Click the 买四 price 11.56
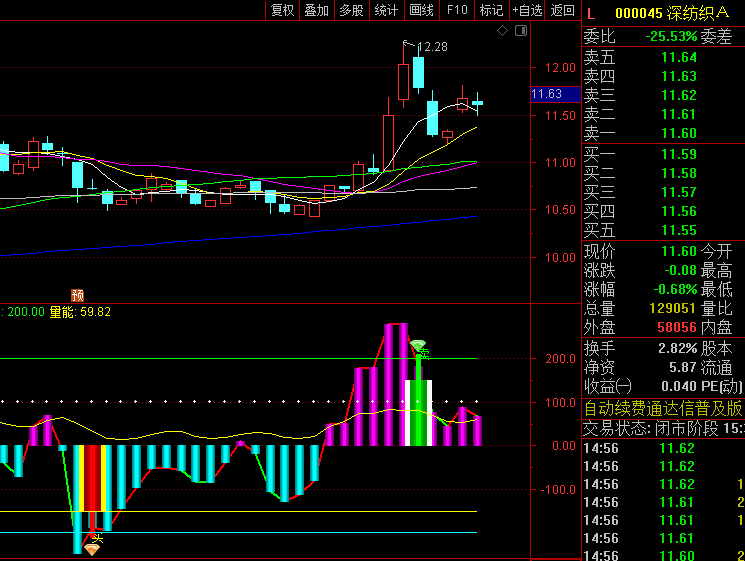The width and height of the screenshot is (745, 561). (678, 211)
